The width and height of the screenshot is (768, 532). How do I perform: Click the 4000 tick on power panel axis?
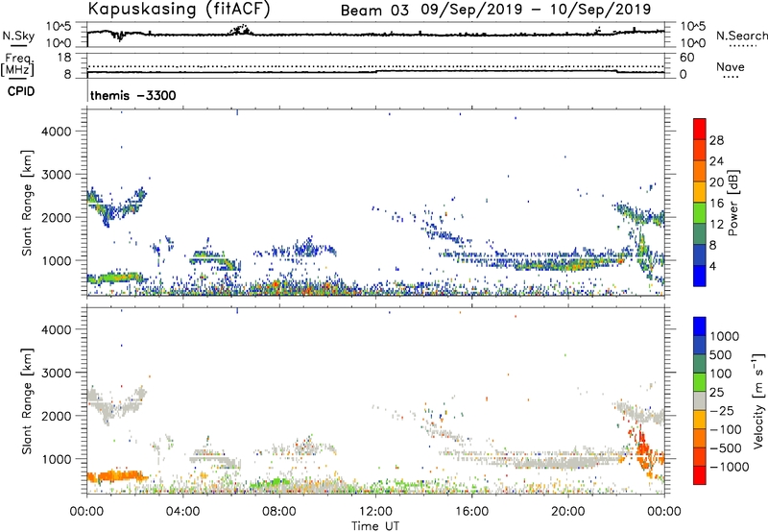click(57, 132)
